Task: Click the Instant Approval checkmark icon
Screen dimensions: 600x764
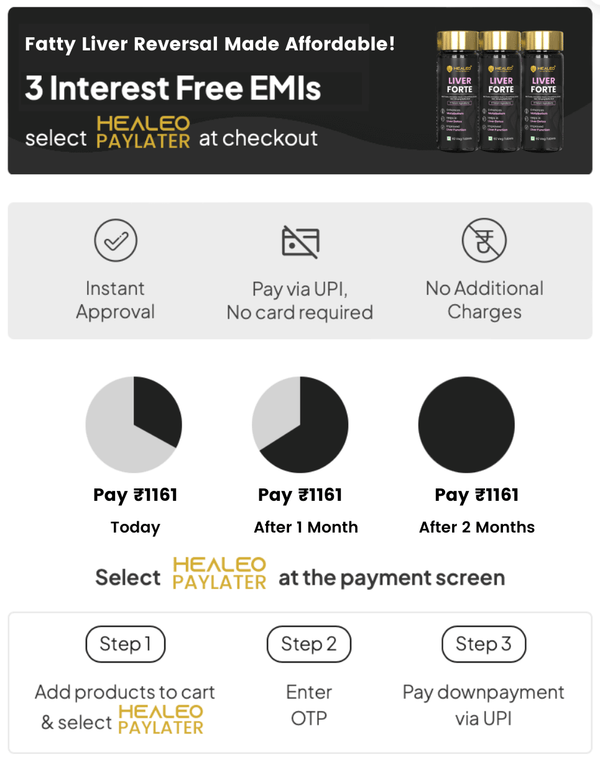Action: click(x=115, y=241)
